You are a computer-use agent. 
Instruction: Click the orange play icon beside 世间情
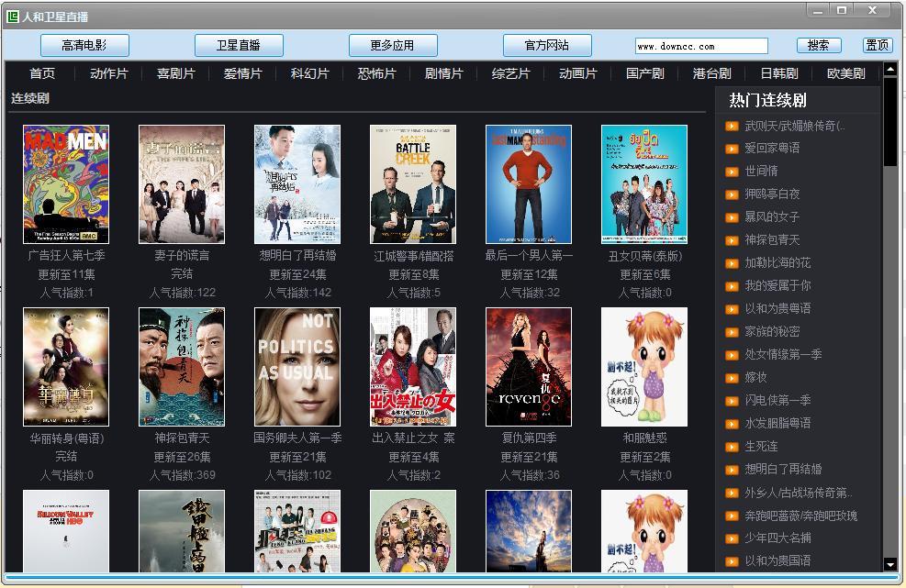[732, 172]
